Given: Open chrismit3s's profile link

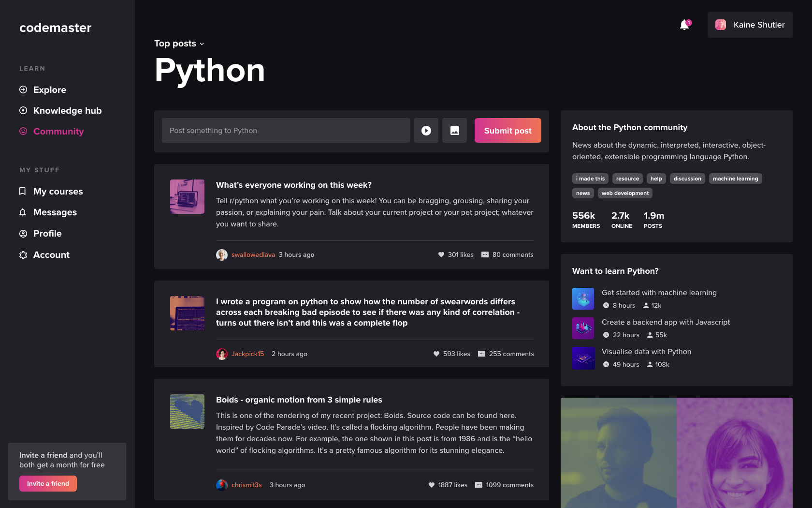Looking at the screenshot, I should pyautogui.click(x=246, y=485).
